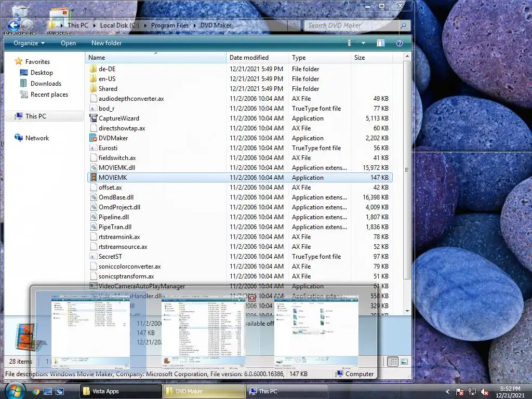Sort by the Name column header

point(156,58)
